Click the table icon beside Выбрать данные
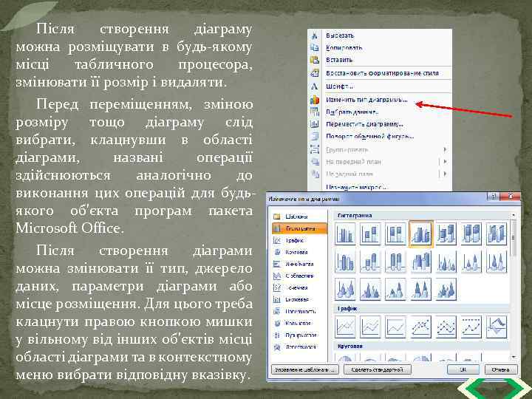The height and width of the screenshot is (399, 532). pyautogui.click(x=315, y=112)
